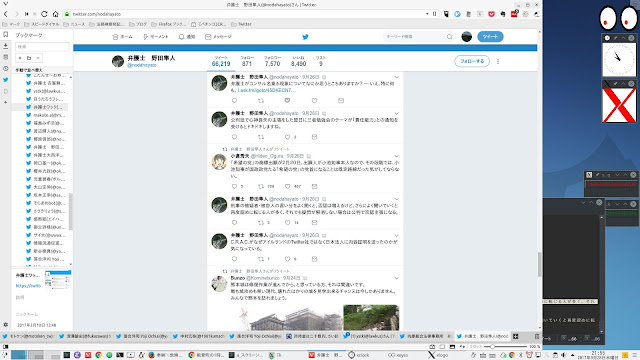Click the Evernote extension icon
Viewport: 640px width, 360px height.
[x=503, y=14]
